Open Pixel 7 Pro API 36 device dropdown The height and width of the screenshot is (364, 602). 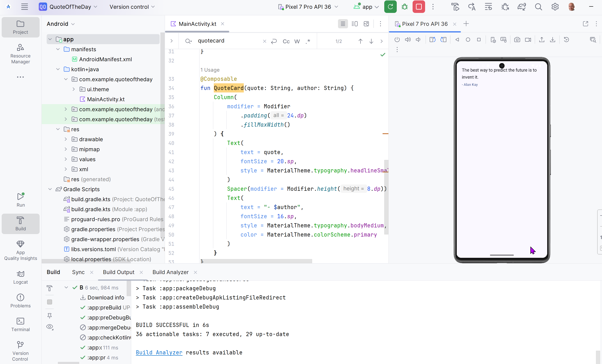(x=308, y=7)
